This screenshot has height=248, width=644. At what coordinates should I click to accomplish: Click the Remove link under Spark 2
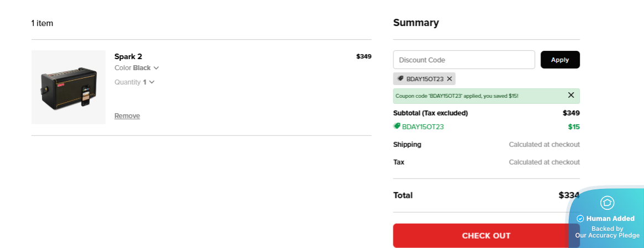pyautogui.click(x=127, y=116)
